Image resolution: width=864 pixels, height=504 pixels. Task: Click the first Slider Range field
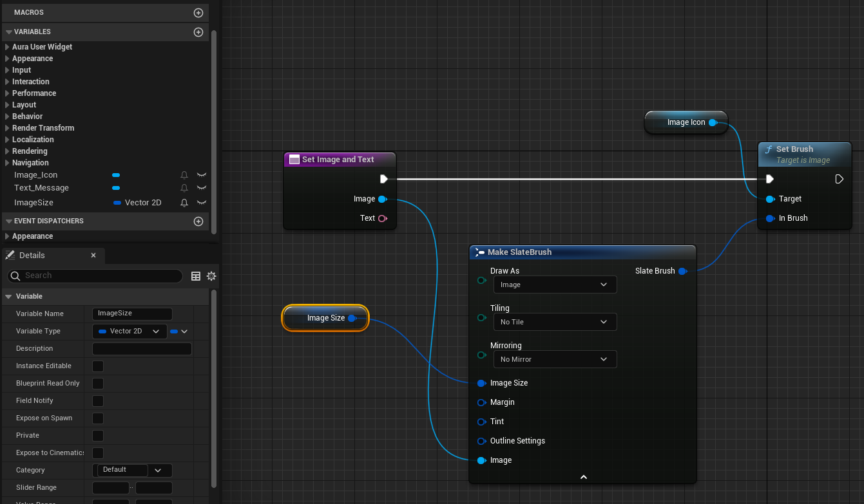click(111, 488)
